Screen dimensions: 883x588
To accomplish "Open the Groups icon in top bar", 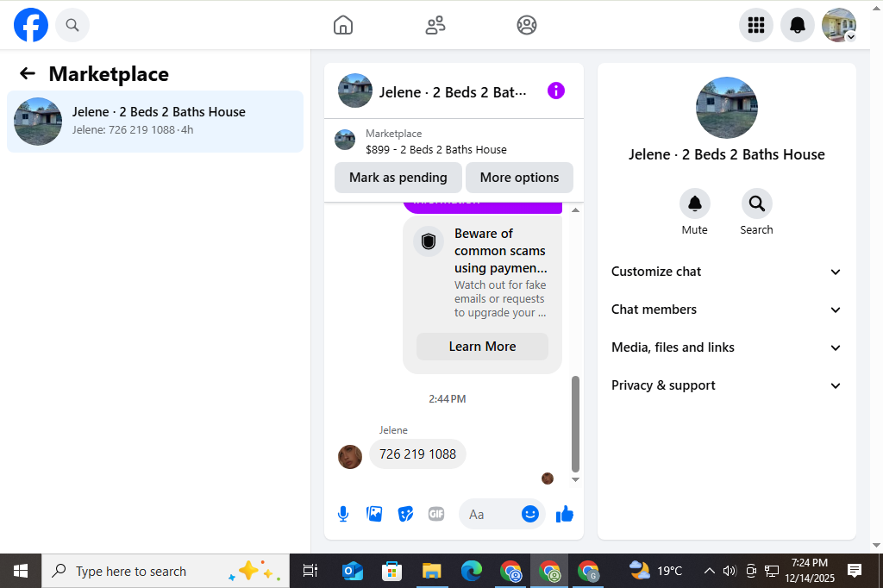I will 527,25.
